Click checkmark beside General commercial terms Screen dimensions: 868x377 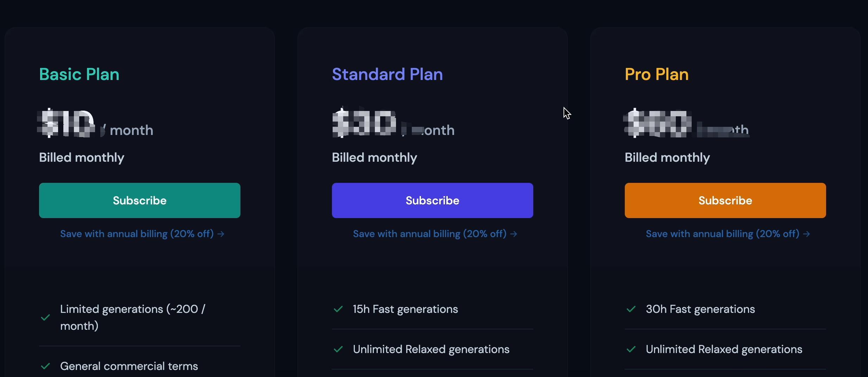pos(45,366)
